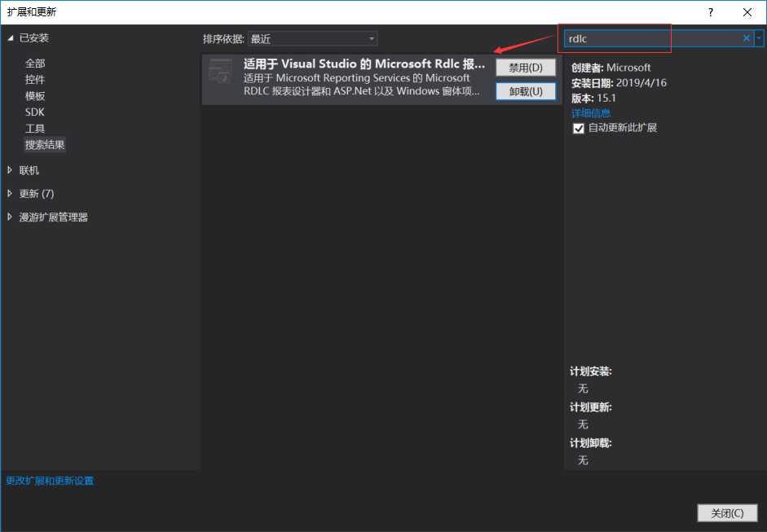Click the Rdlc extension thumbnail icon
This screenshot has height=532, width=767.
[220, 71]
